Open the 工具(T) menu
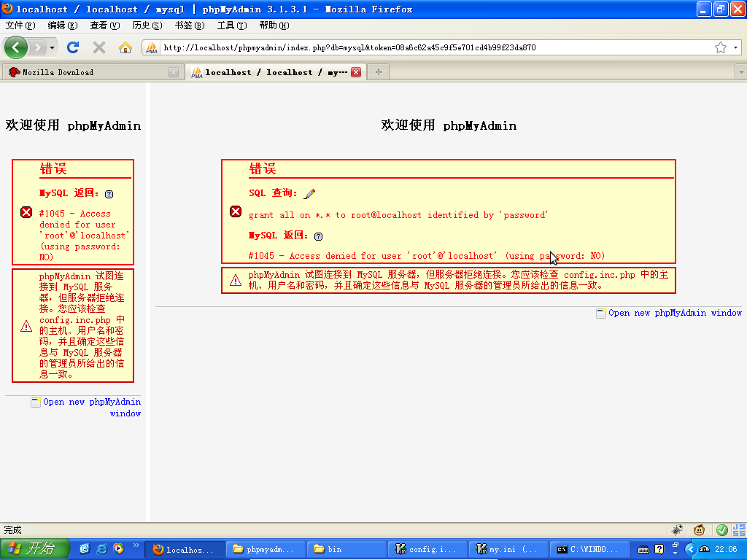The width and height of the screenshot is (747, 560). [232, 26]
